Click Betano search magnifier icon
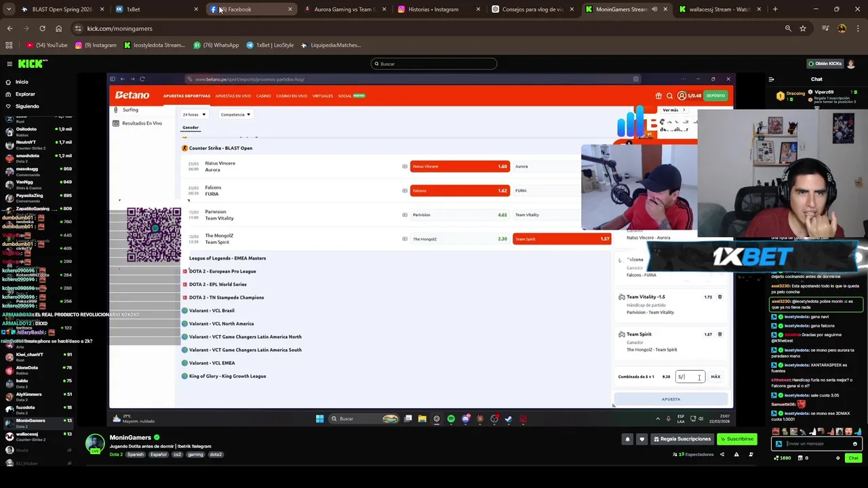868x488 pixels. pyautogui.click(x=669, y=96)
